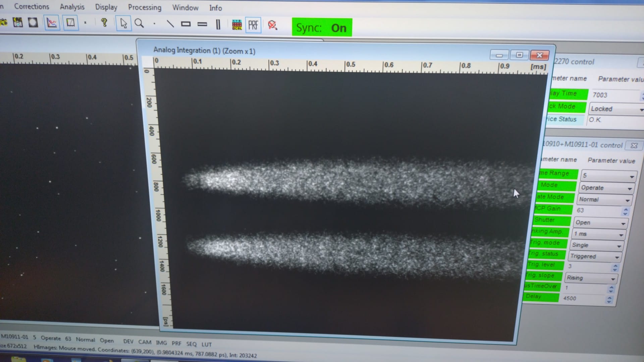Open the profile graph analysis icon
644x362 pixels.
click(x=52, y=23)
